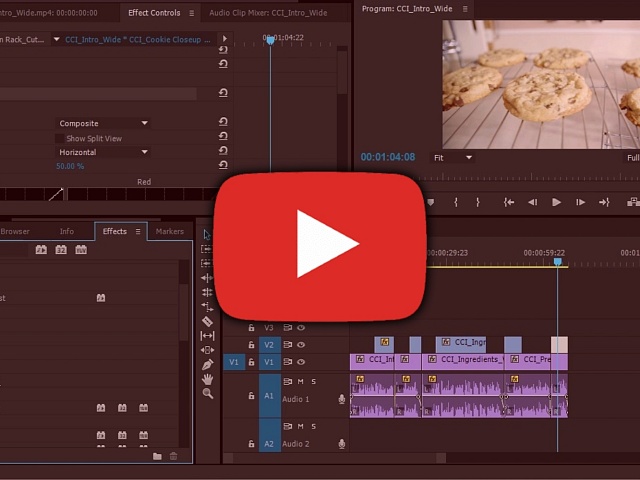640x480 pixels.
Task: Click Go to In point button
Action: [509, 202]
